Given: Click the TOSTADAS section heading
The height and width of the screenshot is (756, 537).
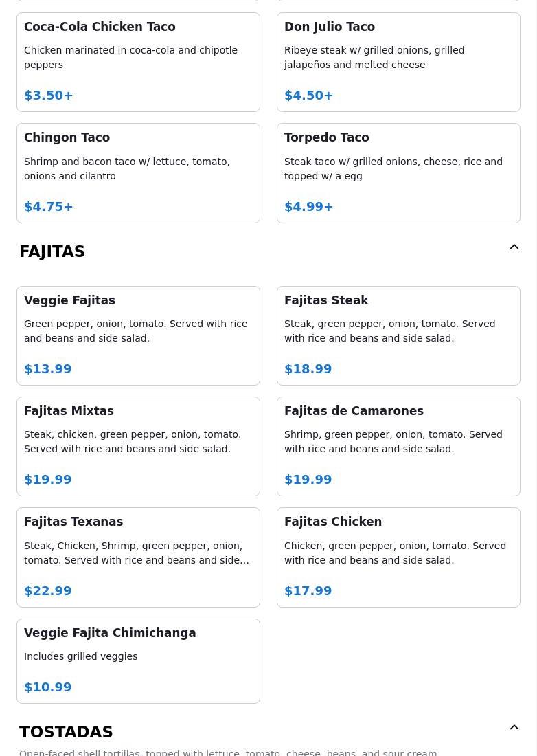Looking at the screenshot, I should [66, 732].
